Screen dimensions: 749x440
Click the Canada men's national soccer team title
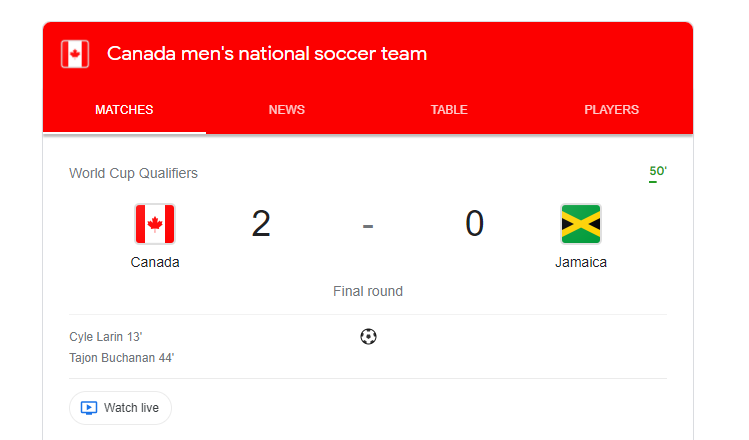(267, 54)
